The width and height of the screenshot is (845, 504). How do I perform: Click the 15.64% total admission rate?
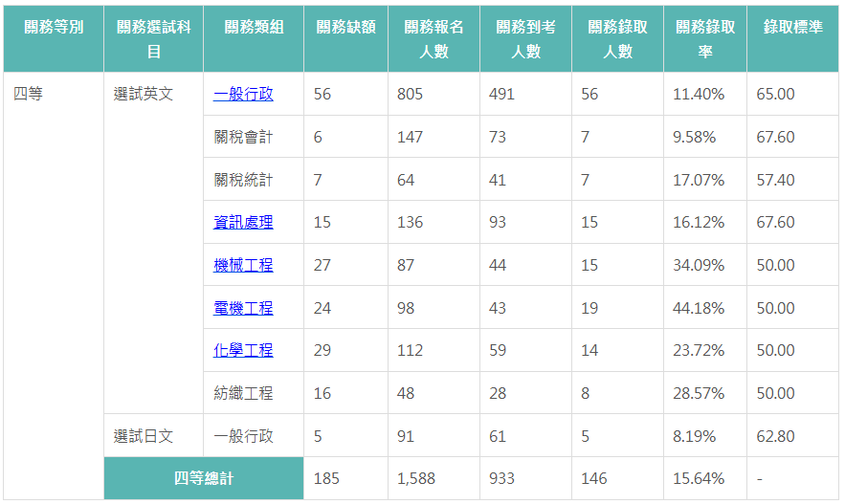[699, 479]
